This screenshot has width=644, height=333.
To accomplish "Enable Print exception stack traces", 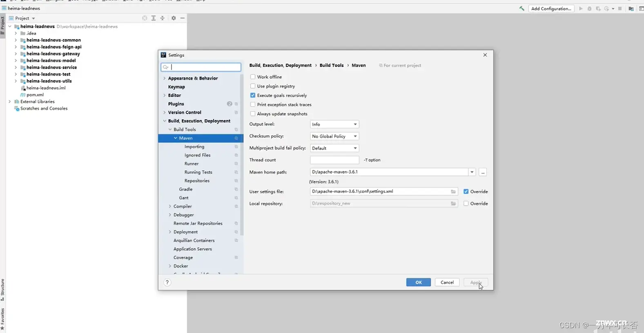I will click(253, 105).
